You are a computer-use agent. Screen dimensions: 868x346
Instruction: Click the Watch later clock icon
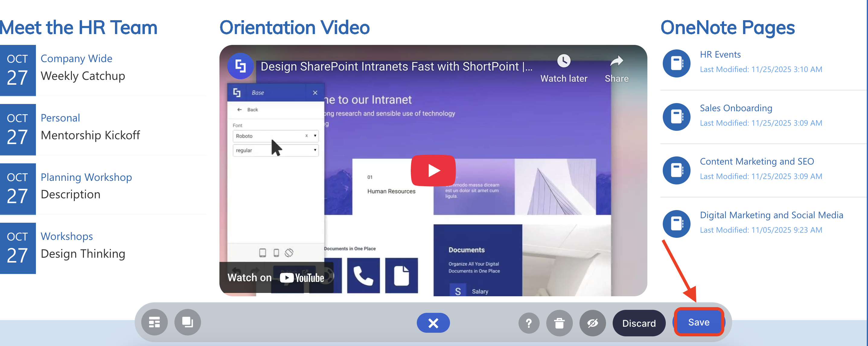coord(564,61)
